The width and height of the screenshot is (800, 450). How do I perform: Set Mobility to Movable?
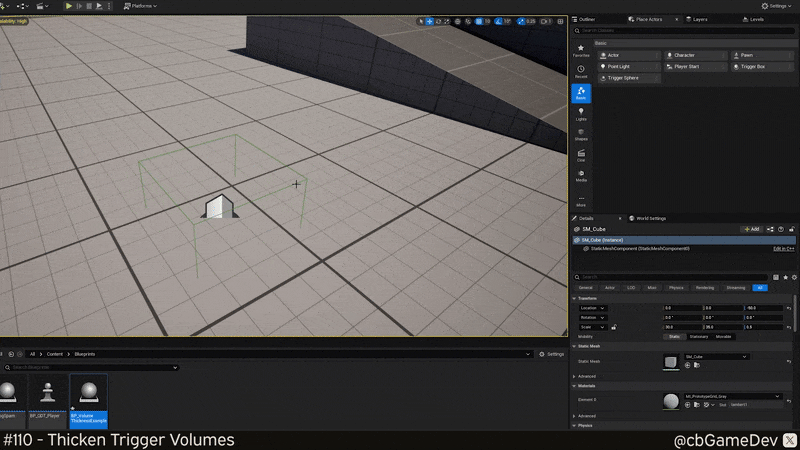coord(723,337)
